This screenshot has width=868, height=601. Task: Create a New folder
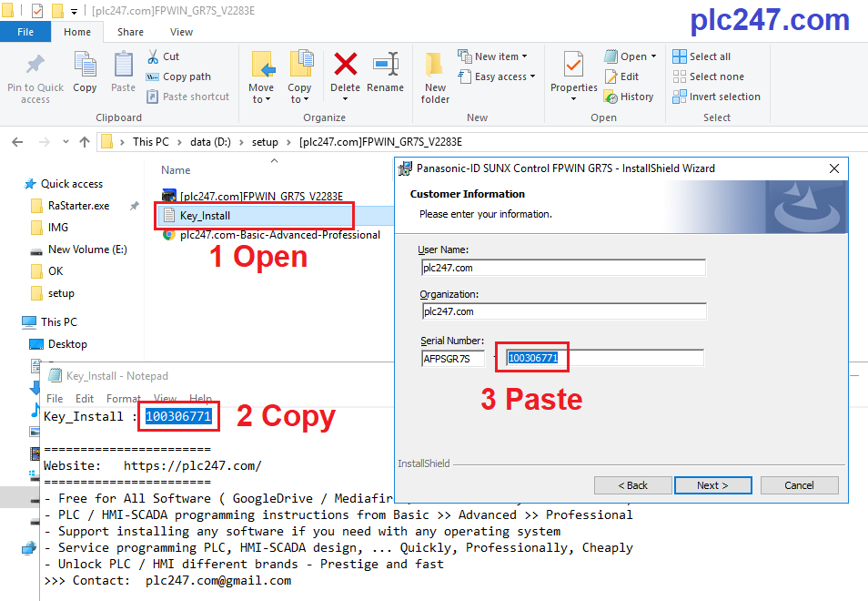click(435, 77)
